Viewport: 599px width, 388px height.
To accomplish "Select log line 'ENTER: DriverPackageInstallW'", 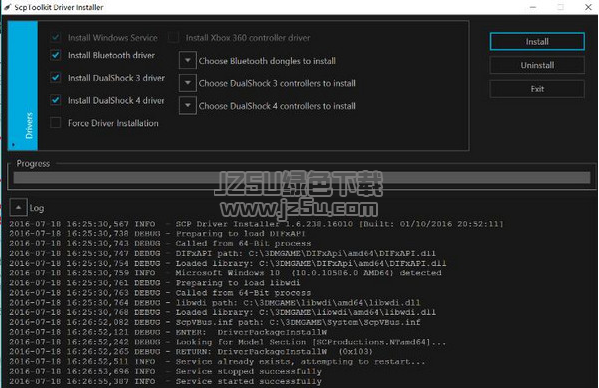I will (x=168, y=332).
